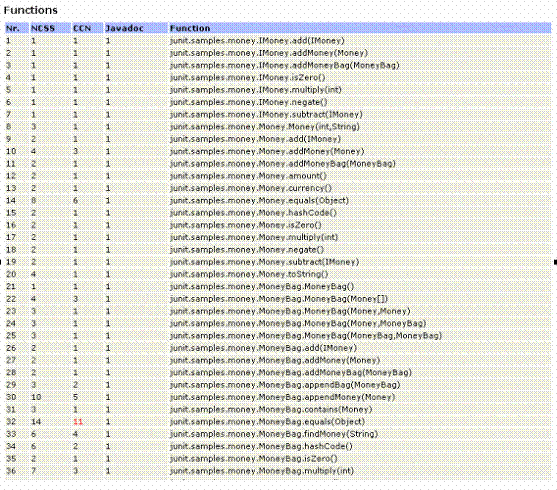Select MoneyBag.MoneyBag(Money,Money) constructor entry

pos(290,311)
